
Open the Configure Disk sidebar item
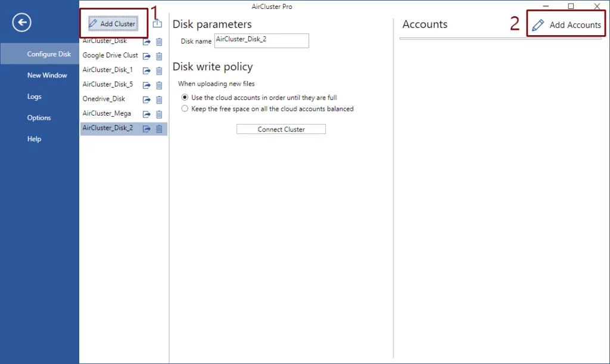(49, 54)
